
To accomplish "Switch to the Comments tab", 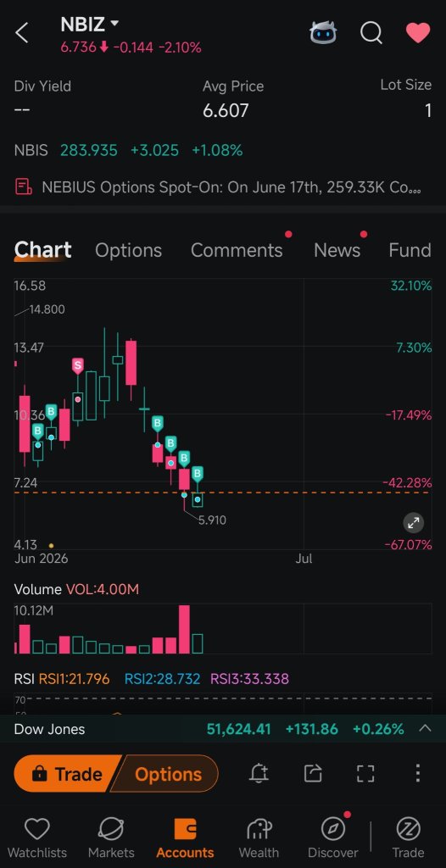I will (237, 250).
